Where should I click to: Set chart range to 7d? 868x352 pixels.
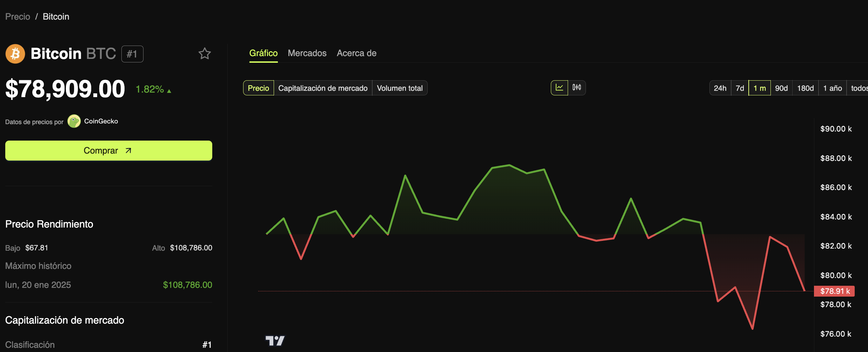coord(740,88)
